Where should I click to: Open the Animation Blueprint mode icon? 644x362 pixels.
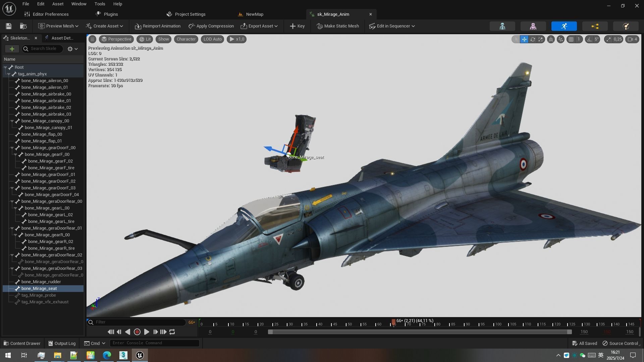coord(595,26)
